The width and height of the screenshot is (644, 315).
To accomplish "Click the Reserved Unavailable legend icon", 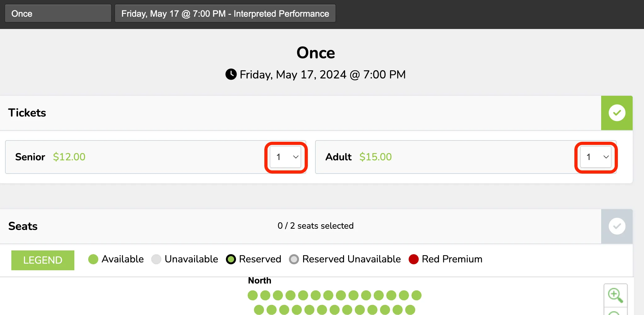I will [294, 259].
